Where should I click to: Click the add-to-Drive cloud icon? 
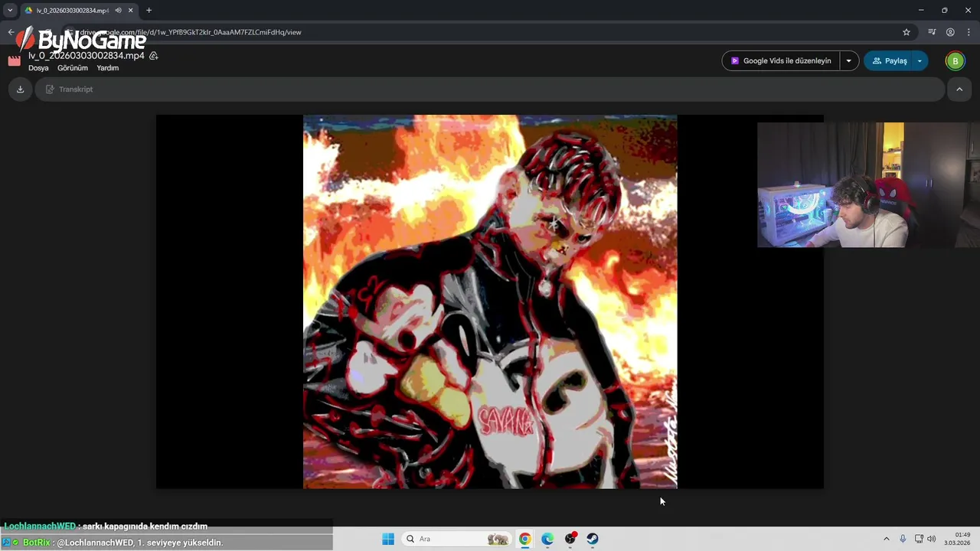[154, 56]
